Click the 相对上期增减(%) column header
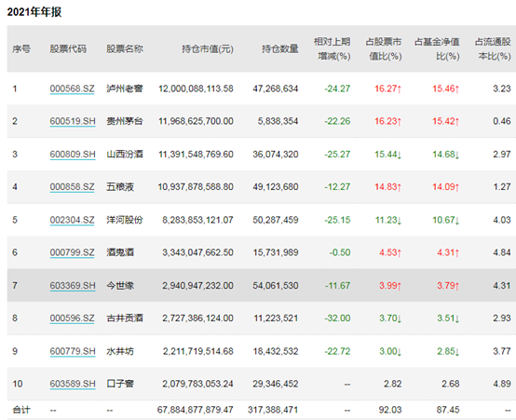The width and height of the screenshot is (516, 420). 332,49
